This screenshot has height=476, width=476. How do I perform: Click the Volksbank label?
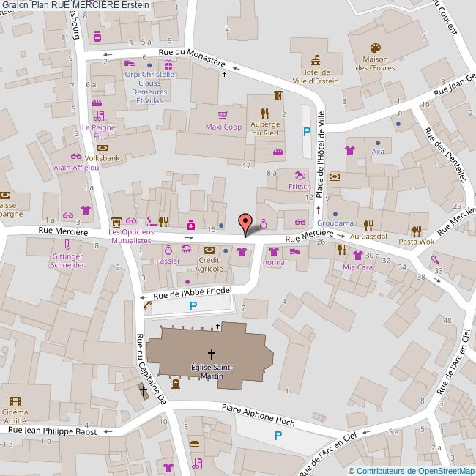point(103,157)
